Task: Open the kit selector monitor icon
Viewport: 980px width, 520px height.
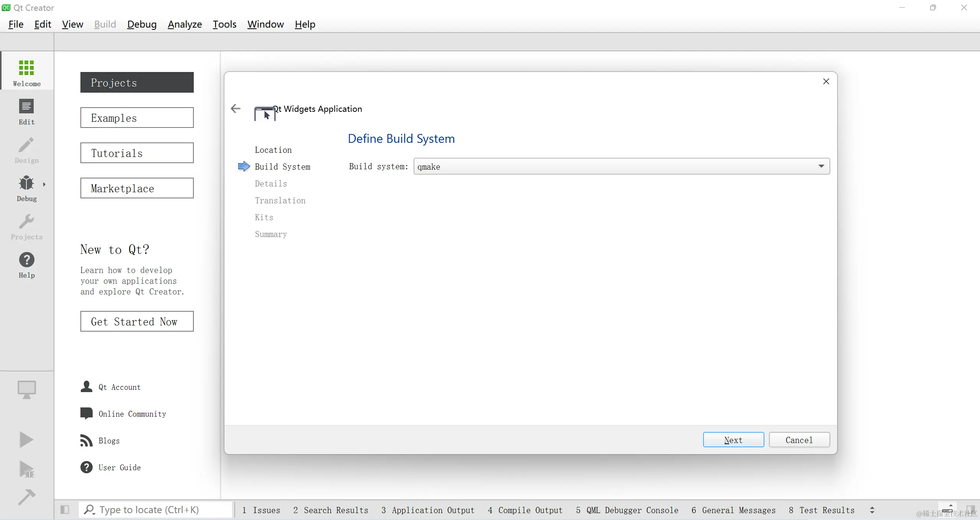Action: click(26, 390)
